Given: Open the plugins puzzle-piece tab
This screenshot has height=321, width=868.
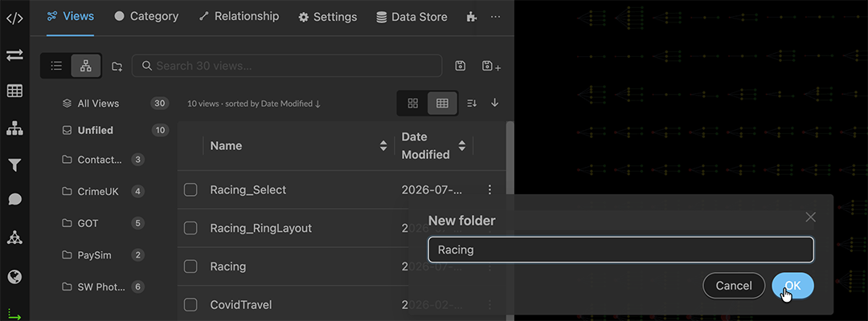Looking at the screenshot, I should tap(471, 17).
